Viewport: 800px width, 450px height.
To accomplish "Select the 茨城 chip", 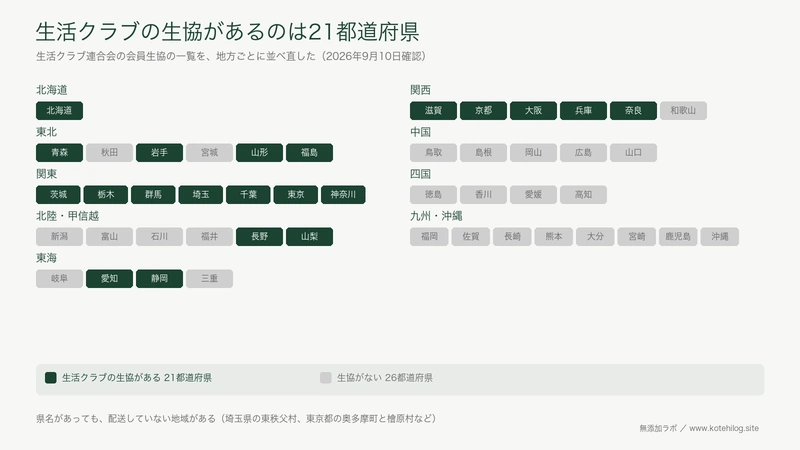I will click(58, 194).
